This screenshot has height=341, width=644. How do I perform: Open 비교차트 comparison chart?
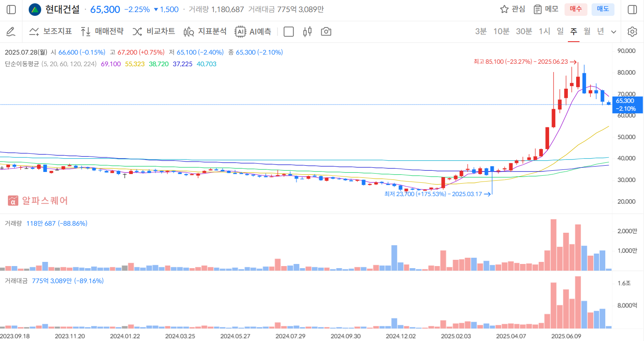[x=154, y=32]
